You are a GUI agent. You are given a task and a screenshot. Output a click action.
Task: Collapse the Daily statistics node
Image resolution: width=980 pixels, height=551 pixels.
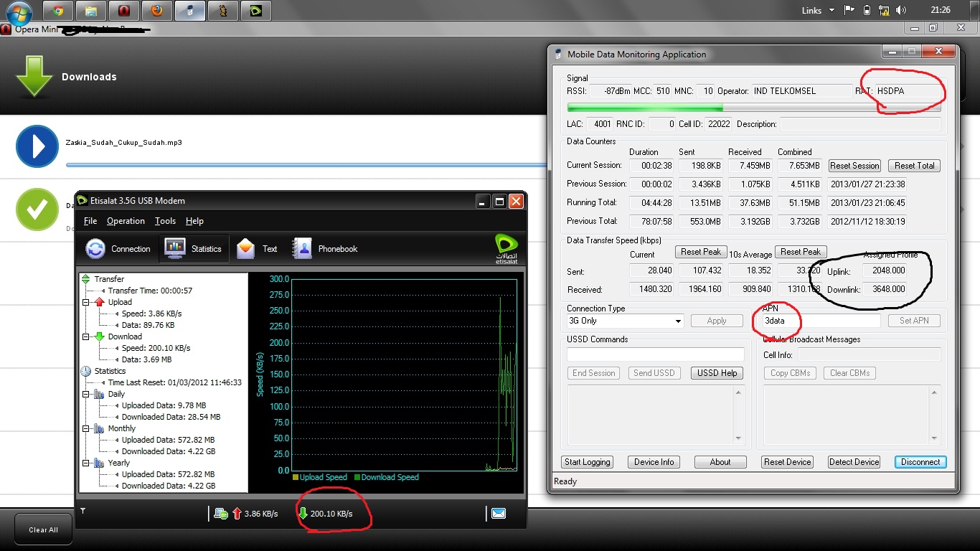[x=86, y=394]
